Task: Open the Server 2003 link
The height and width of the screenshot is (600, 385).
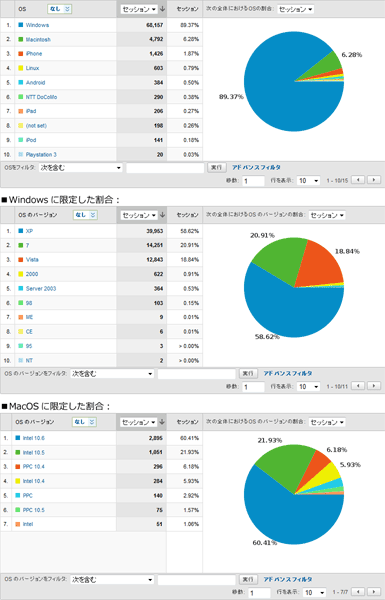Action: pyautogui.click(x=41, y=289)
